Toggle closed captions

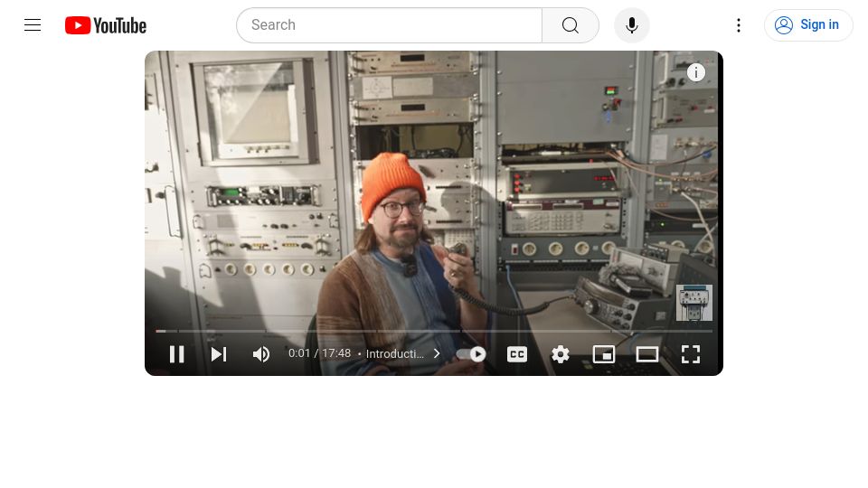[x=517, y=354]
